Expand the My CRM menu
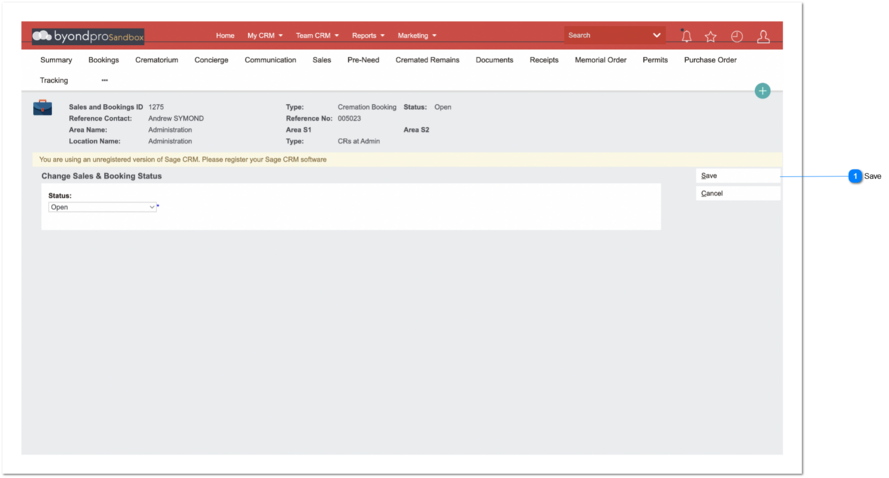Screen dimensions: 889x478 (x=265, y=35)
